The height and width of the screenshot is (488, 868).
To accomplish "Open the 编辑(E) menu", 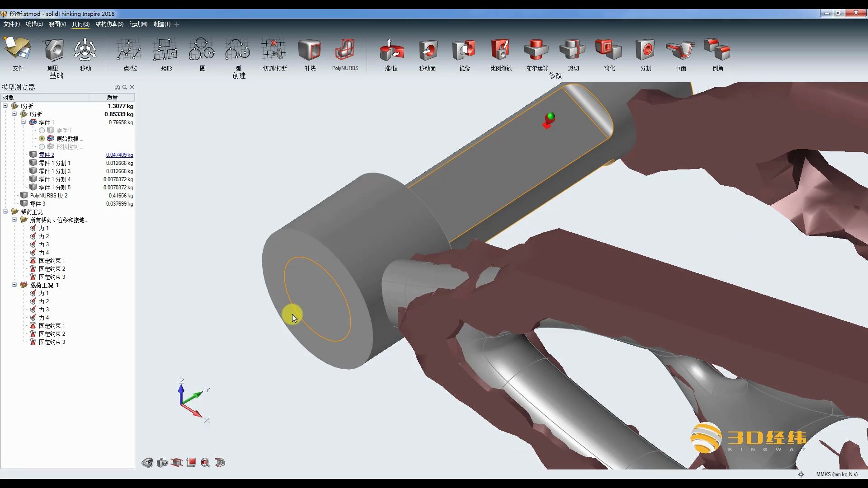I will tap(34, 24).
